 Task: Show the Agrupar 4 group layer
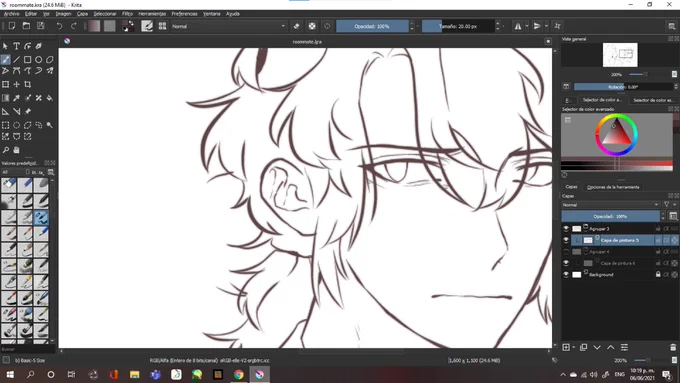tap(566, 252)
